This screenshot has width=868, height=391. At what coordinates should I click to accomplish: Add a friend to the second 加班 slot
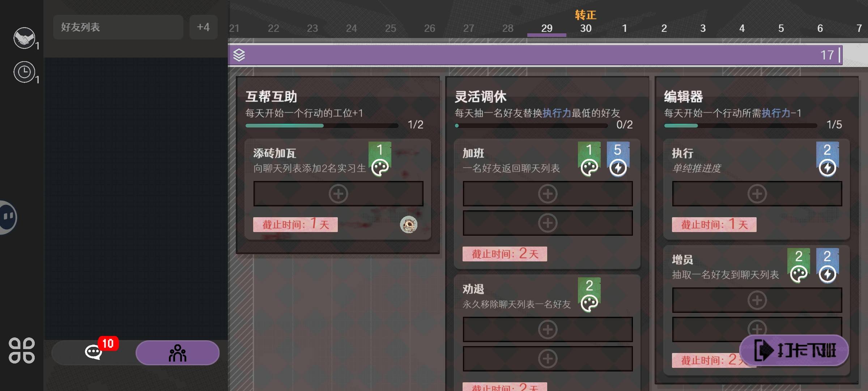click(548, 223)
